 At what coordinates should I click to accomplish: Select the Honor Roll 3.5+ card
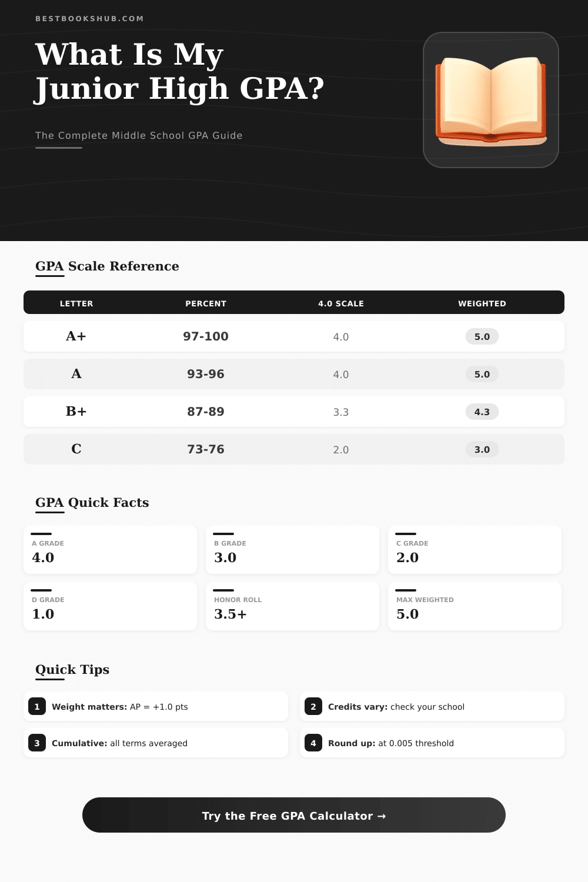(x=292, y=606)
